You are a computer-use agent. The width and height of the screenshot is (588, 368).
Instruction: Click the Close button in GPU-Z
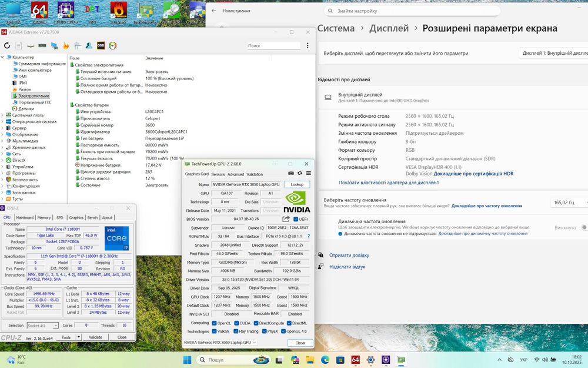pyautogui.click(x=300, y=343)
